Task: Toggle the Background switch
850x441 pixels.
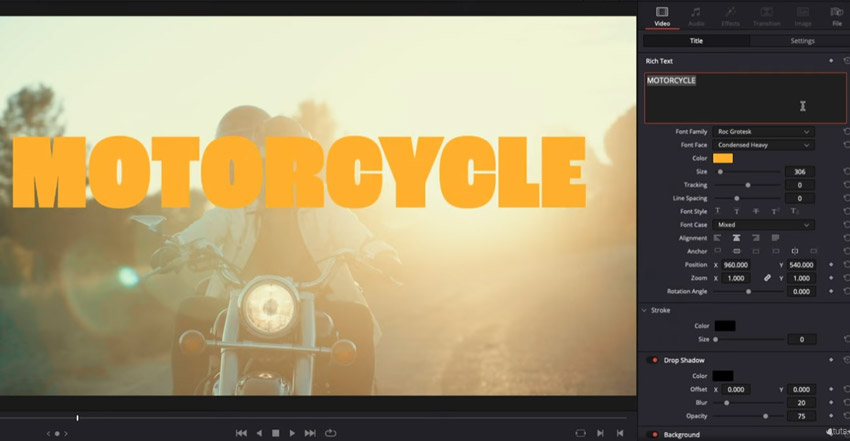Action: (653, 434)
